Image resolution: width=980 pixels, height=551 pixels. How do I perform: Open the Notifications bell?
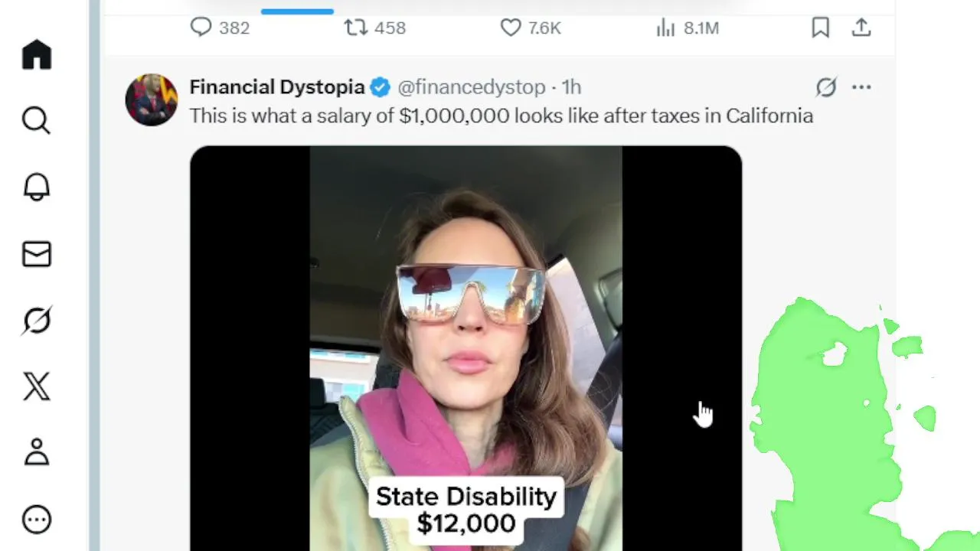tap(36, 187)
